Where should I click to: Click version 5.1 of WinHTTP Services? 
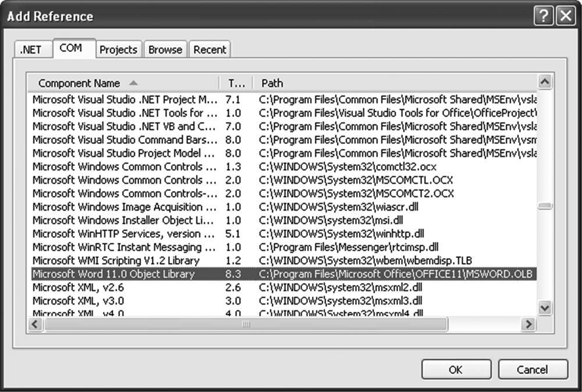[x=233, y=234]
